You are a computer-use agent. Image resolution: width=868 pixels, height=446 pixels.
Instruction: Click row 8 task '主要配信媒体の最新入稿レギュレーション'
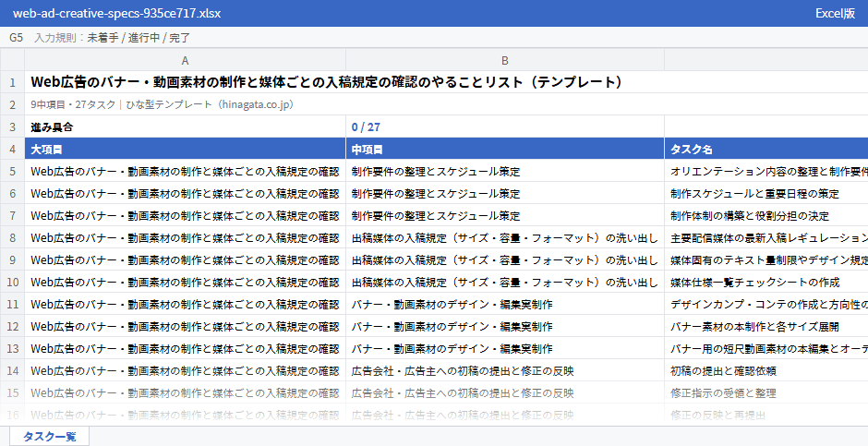[766, 237]
